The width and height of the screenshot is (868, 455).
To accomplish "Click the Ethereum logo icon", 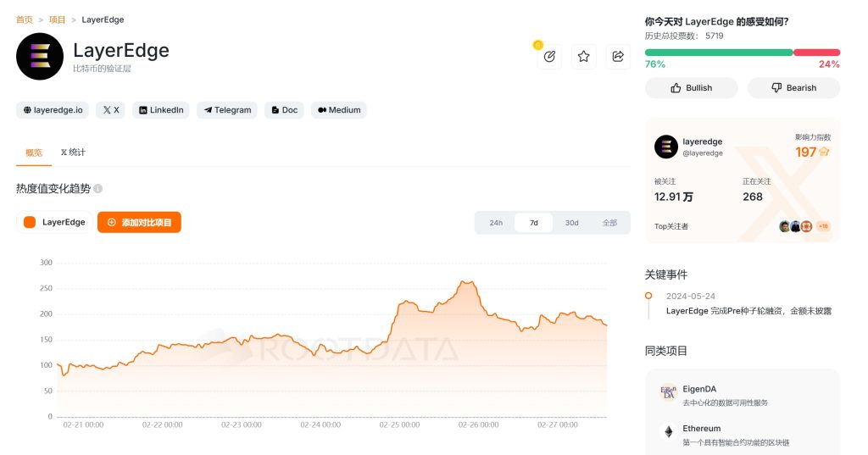I will (x=669, y=432).
